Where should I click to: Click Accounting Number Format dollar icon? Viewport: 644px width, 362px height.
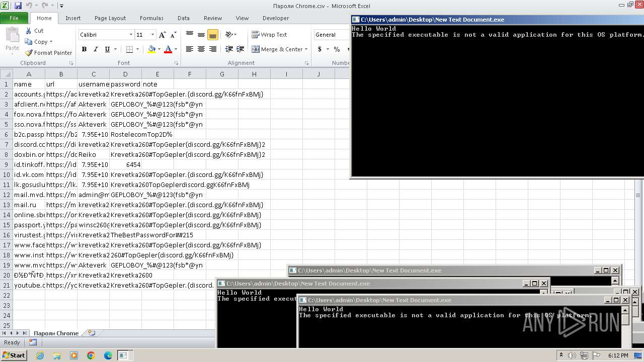(319, 49)
